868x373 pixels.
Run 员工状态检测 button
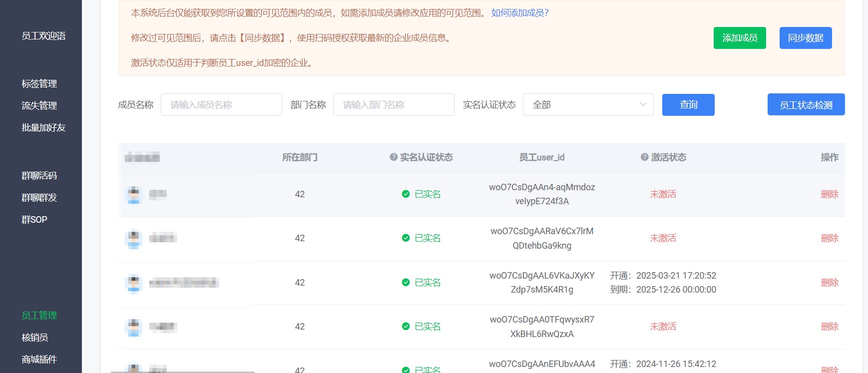806,105
